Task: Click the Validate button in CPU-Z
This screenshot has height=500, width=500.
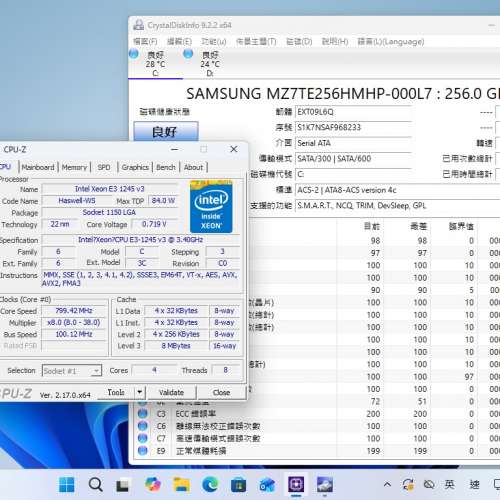Action: pyautogui.click(x=171, y=393)
